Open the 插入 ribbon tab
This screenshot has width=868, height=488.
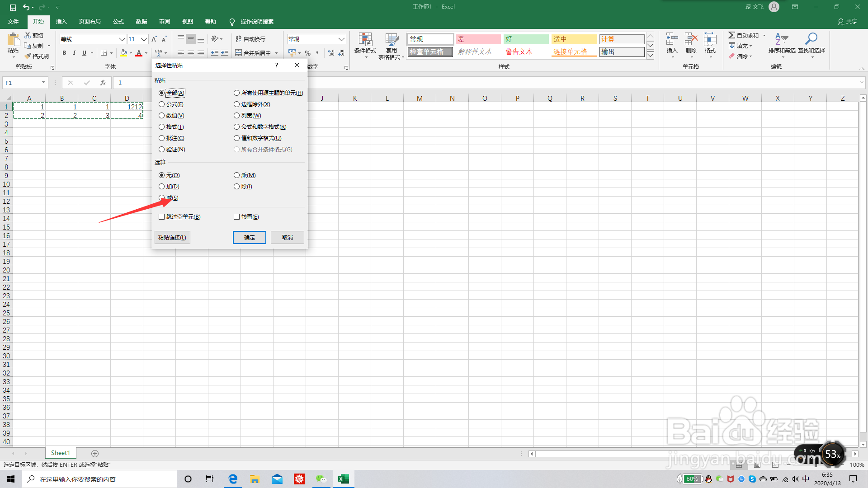click(61, 22)
